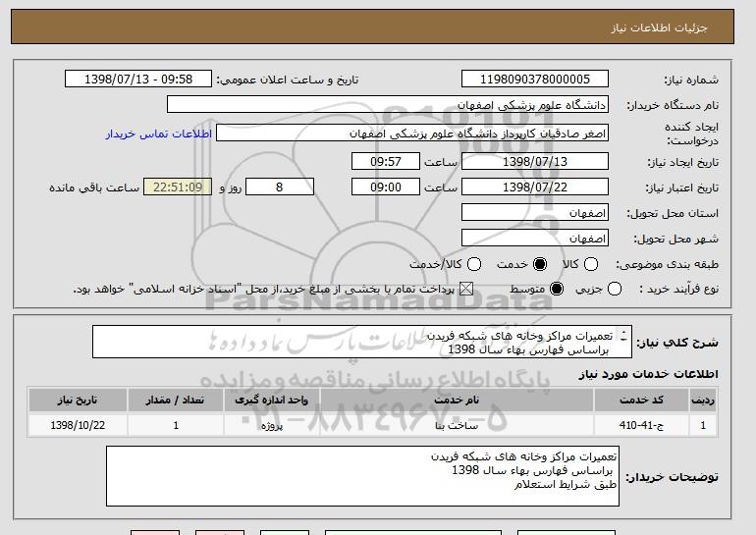
Task: Click the creation time 09:57 field
Action: tap(386, 161)
